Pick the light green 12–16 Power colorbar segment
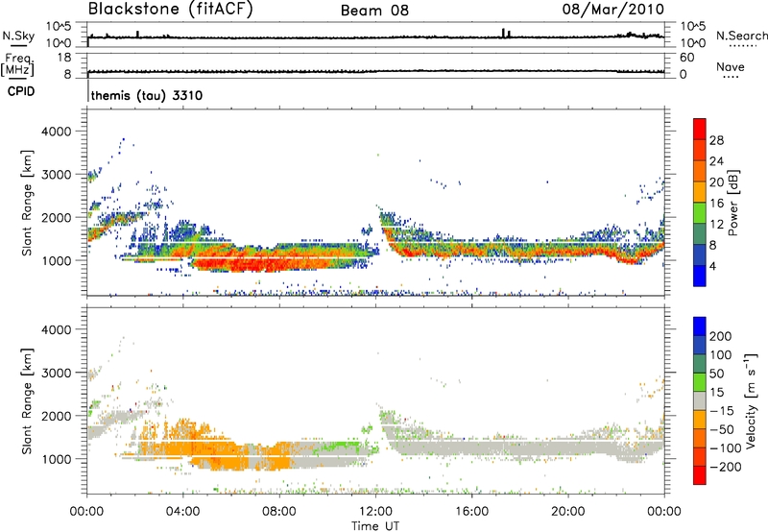This screenshot has height=532, width=768. [700, 212]
